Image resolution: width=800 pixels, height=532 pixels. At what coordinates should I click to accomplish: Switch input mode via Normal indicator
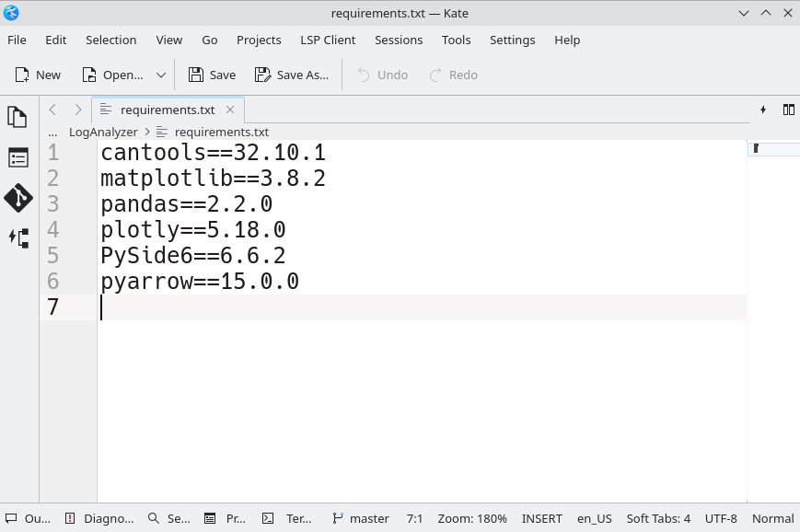click(772, 518)
